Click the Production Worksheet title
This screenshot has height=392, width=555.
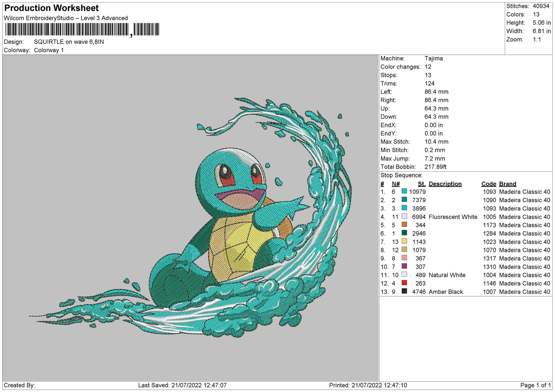[x=51, y=8]
